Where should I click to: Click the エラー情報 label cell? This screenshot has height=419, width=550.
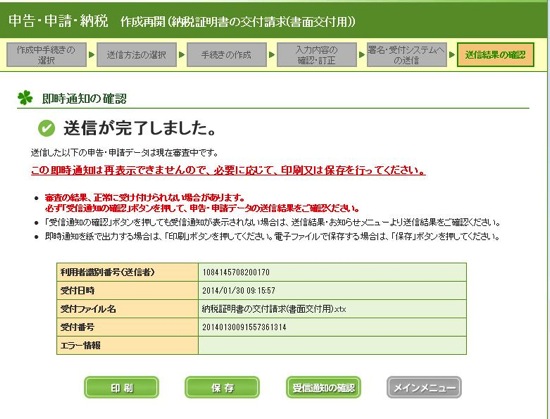(127, 345)
